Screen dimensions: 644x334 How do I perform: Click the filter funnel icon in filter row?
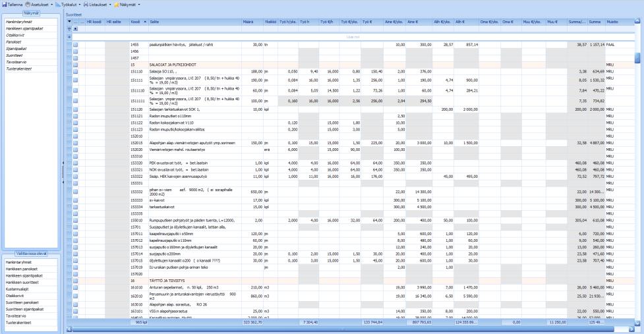69,29
